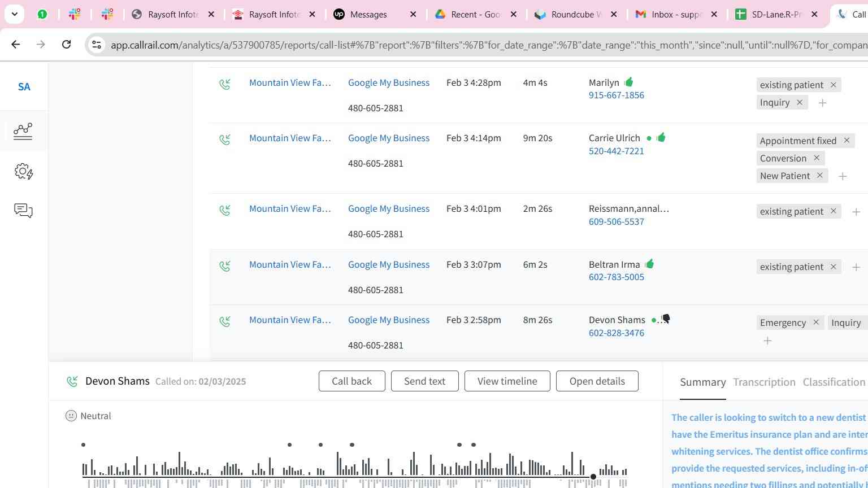Add a tag to Carrie Ulrich's call
868x488 pixels.
(x=843, y=176)
